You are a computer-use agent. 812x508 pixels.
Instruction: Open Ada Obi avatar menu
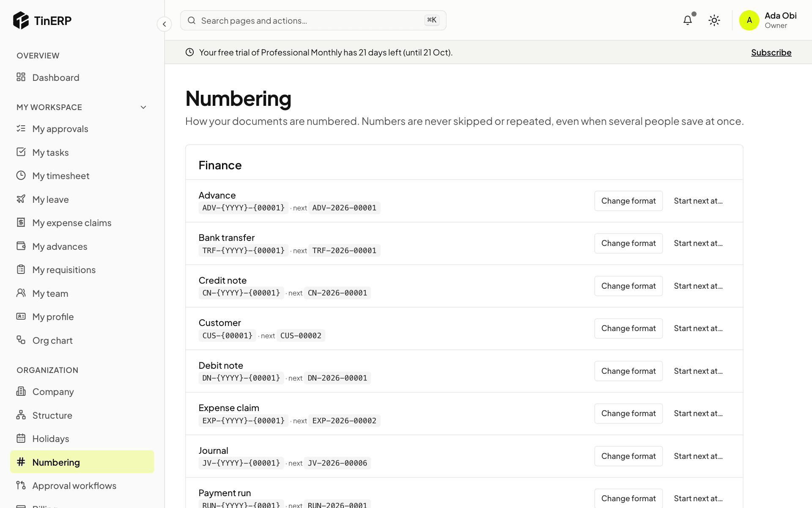tap(749, 20)
